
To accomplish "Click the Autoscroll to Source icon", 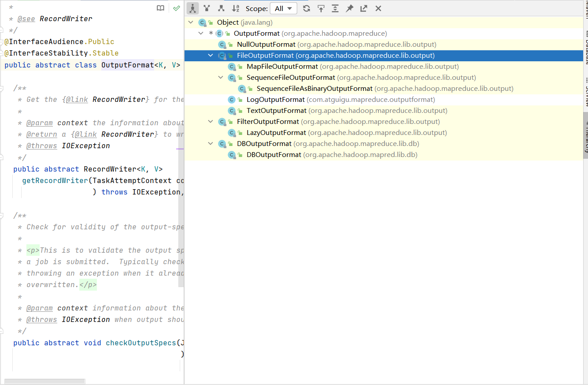I will 321,8.
